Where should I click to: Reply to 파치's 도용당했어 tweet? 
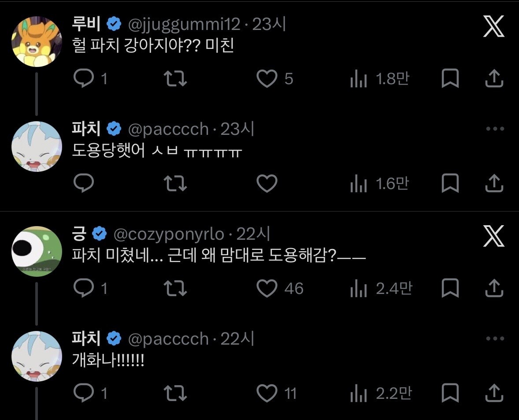[84, 183]
